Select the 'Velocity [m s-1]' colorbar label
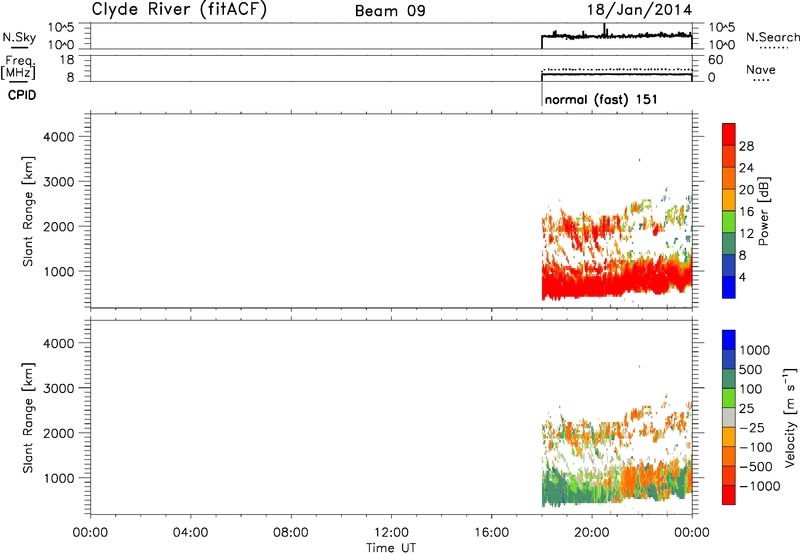The height and width of the screenshot is (554, 800). (x=790, y=417)
